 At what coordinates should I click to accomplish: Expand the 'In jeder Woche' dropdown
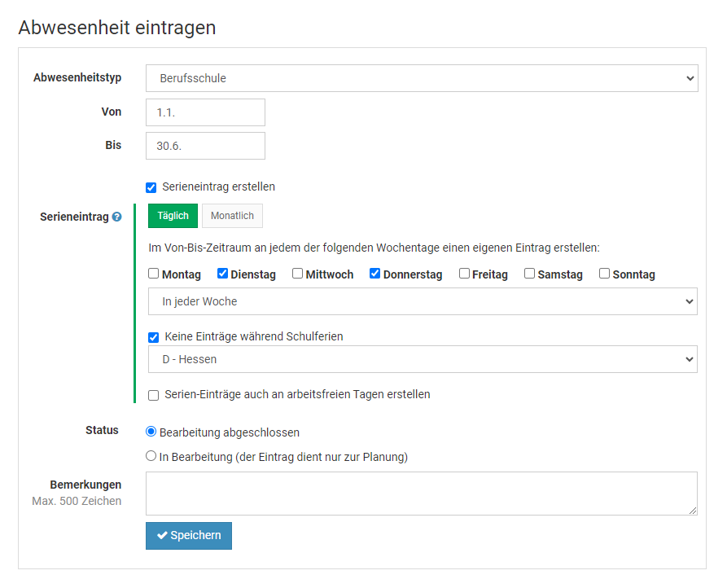tap(423, 301)
